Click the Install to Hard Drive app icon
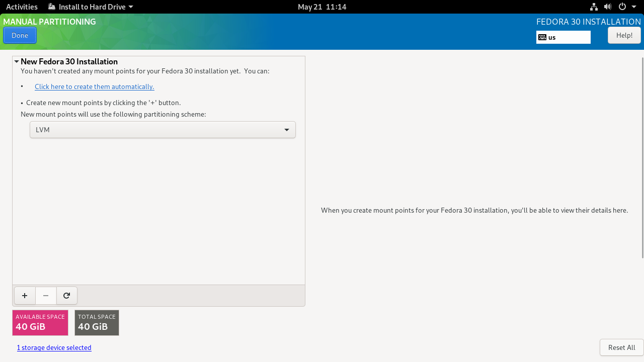The image size is (644, 362). (x=52, y=7)
